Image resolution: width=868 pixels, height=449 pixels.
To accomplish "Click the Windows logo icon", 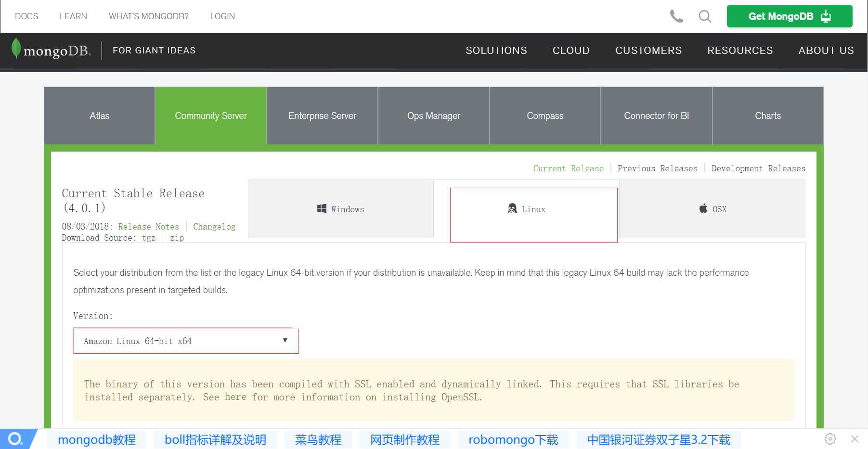I will pos(322,208).
